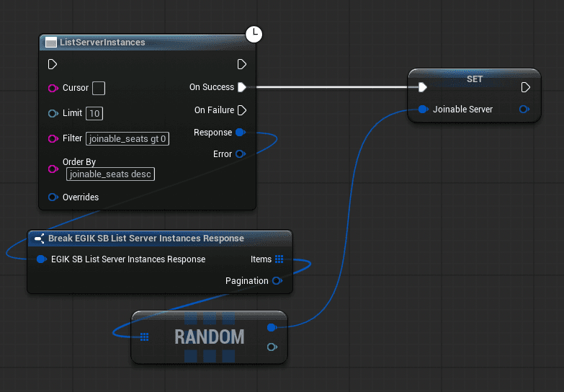
Task: Click the Error output pin
Action: (x=241, y=154)
